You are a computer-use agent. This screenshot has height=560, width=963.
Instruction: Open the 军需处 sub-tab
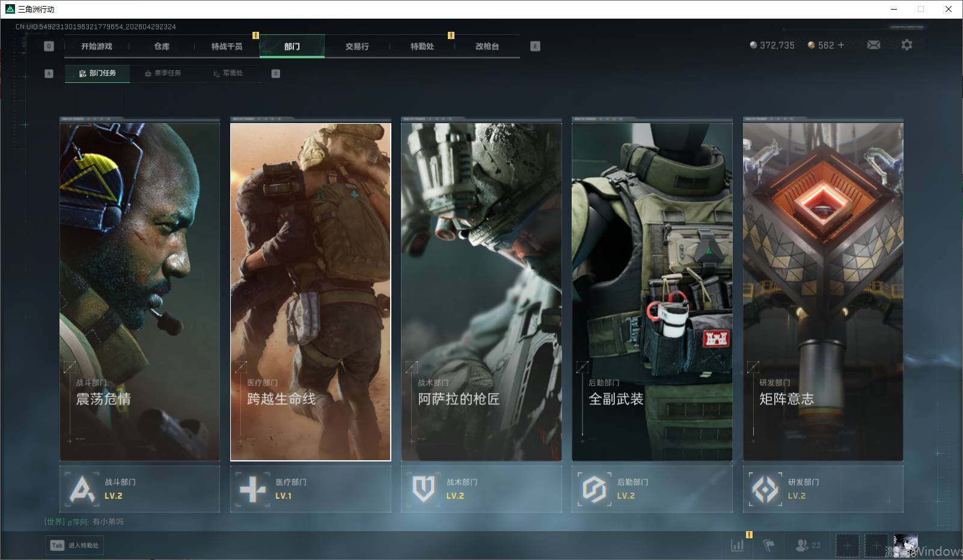point(228,73)
